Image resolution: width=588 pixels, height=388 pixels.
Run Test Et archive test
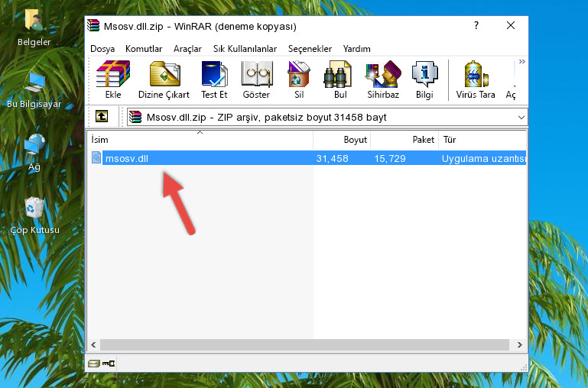214,79
